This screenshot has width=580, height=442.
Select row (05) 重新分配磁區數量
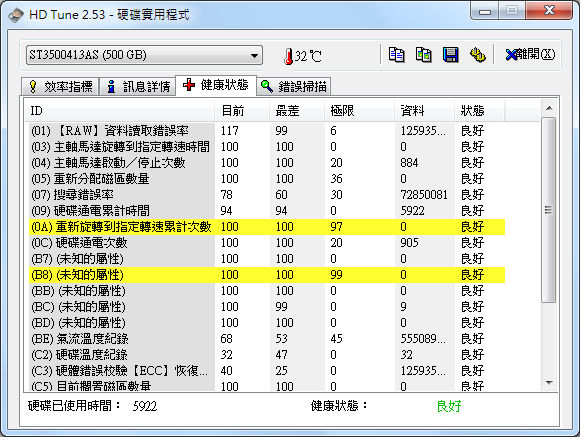(267, 179)
